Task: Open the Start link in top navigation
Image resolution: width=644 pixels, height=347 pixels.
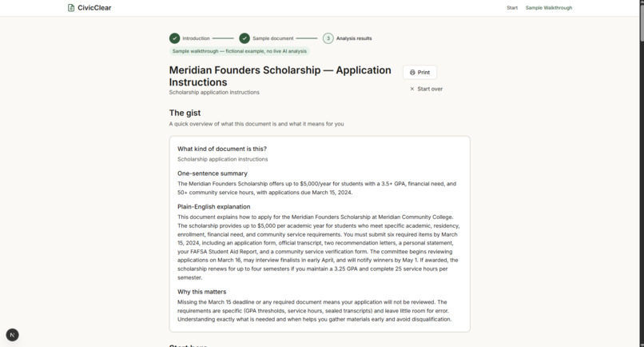Action: click(x=512, y=8)
